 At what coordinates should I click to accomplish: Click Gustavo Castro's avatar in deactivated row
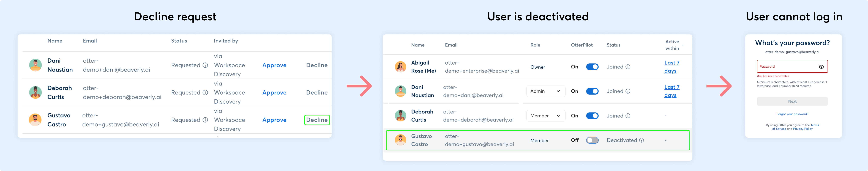pyautogui.click(x=400, y=140)
